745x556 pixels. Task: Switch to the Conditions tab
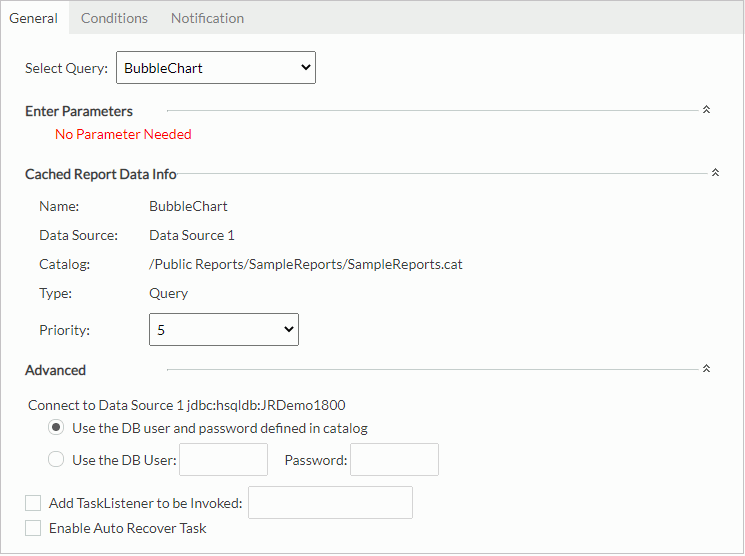pos(114,18)
